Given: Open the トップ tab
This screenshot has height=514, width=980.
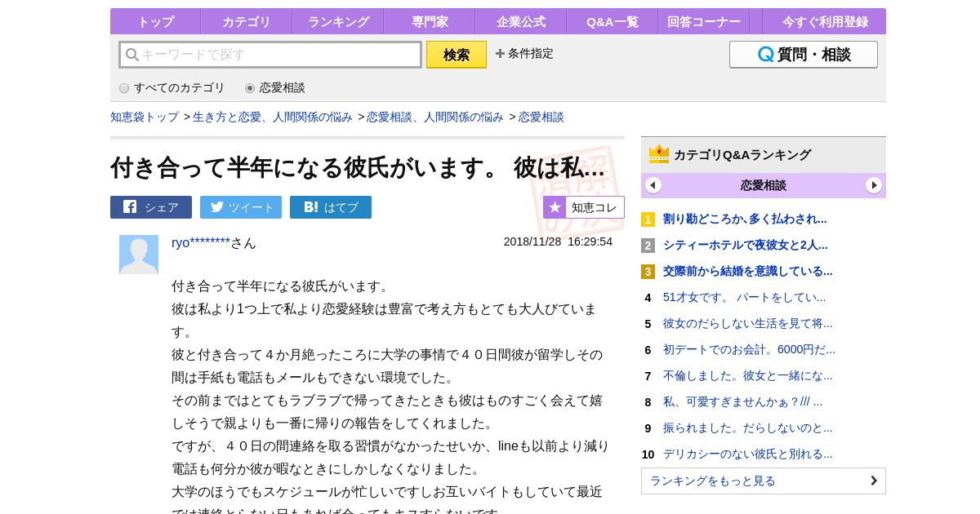Looking at the screenshot, I should 155,21.
